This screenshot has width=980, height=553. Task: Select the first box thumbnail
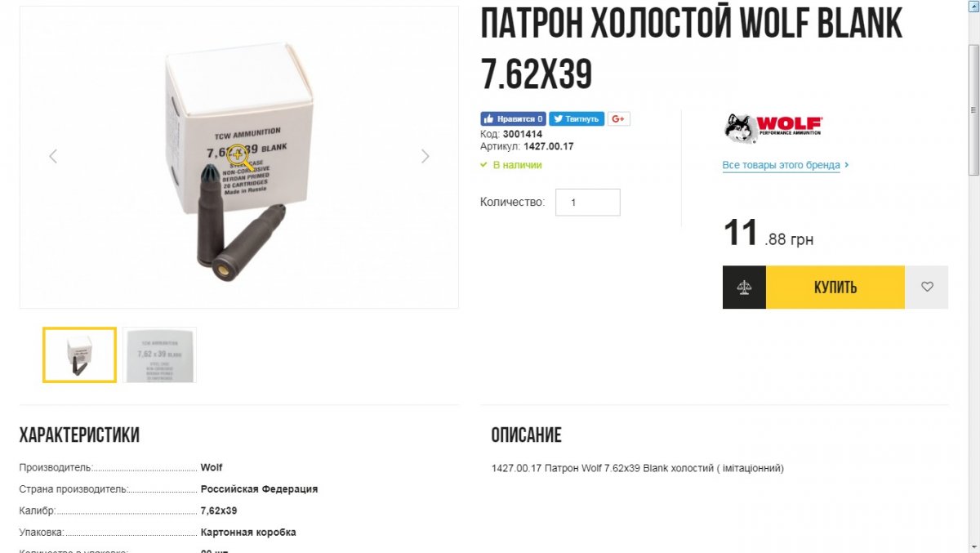pos(79,355)
